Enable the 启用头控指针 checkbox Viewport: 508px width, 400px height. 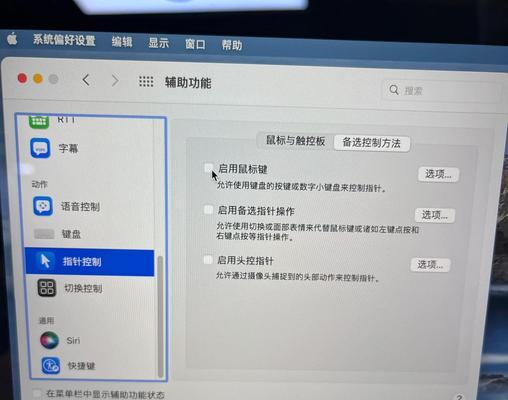[208, 259]
